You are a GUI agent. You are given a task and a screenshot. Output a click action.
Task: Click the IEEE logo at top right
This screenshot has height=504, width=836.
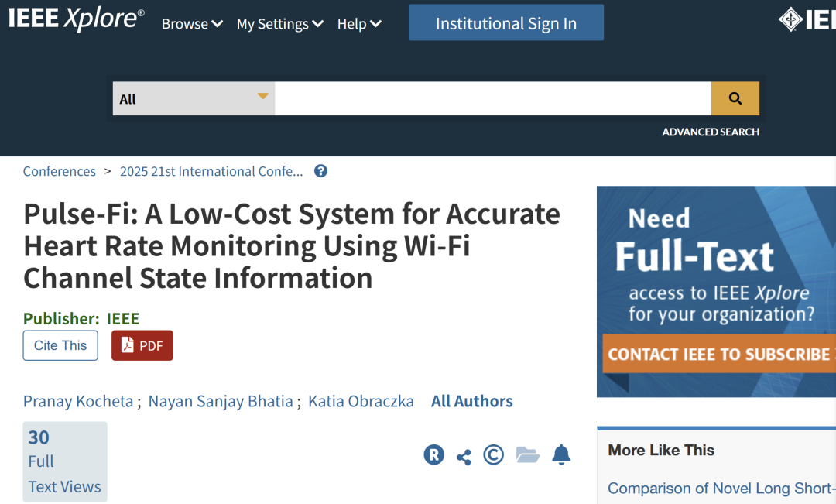pos(807,19)
